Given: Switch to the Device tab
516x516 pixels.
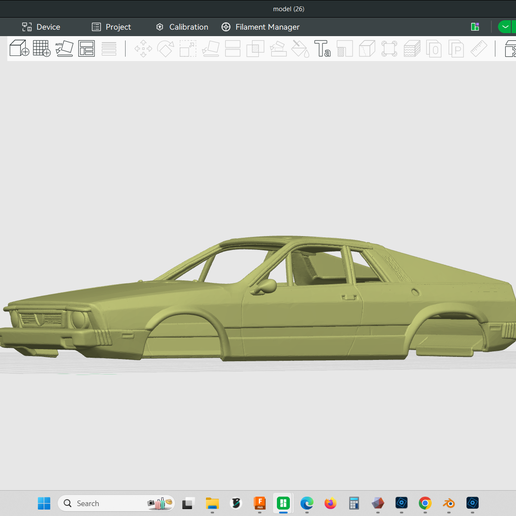Looking at the screenshot, I should (x=41, y=27).
